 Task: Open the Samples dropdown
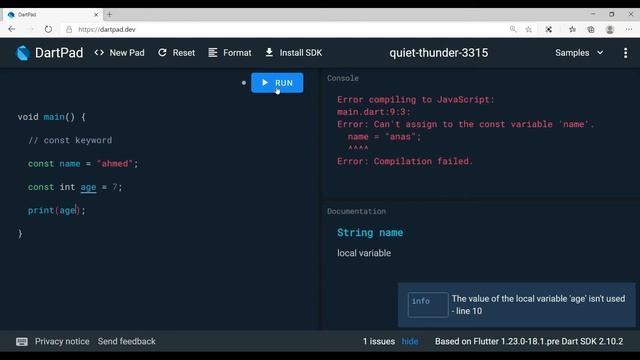579,53
